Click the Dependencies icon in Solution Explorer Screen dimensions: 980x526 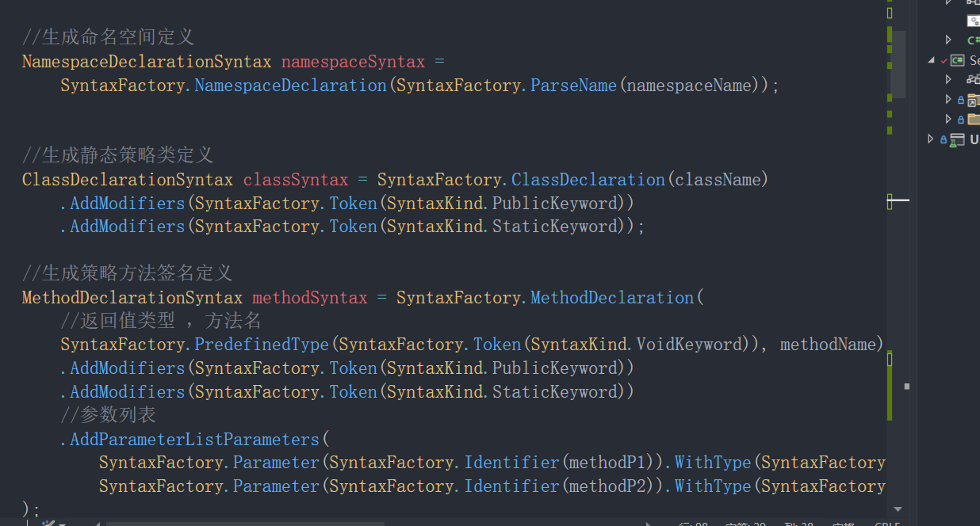tap(974, 80)
